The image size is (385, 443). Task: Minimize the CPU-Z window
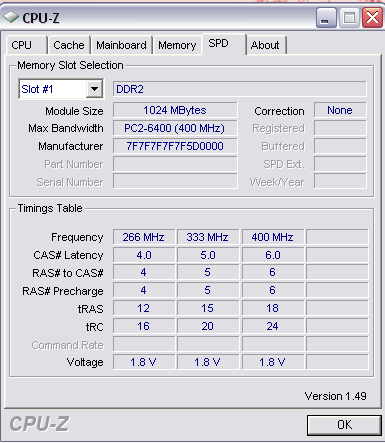click(326, 18)
